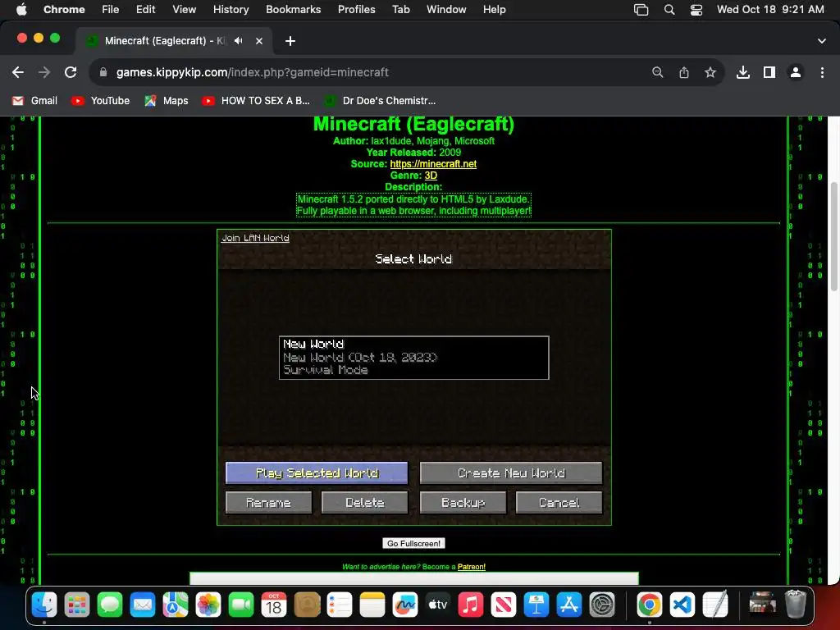Click the menu bar date and time
840x630 pixels.
pyautogui.click(x=770, y=10)
